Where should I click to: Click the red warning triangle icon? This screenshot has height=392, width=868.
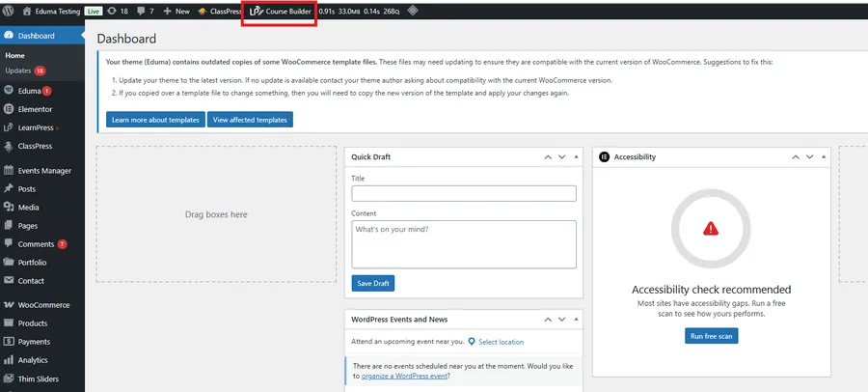pos(711,228)
